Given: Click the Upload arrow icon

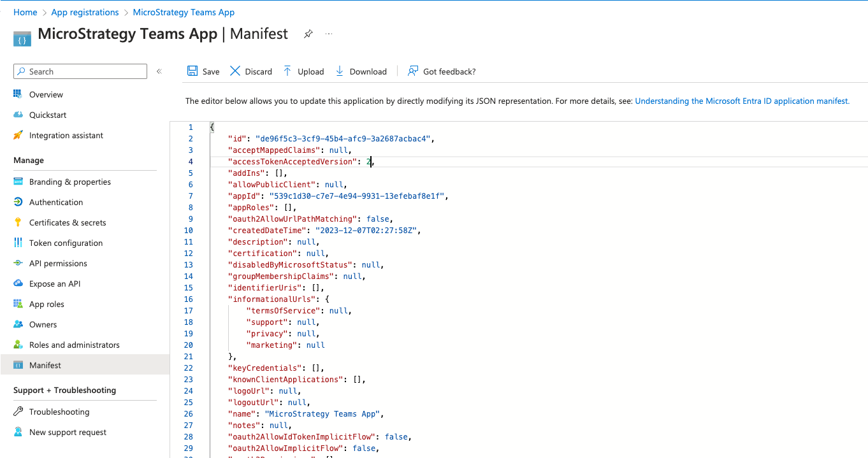Looking at the screenshot, I should [287, 71].
